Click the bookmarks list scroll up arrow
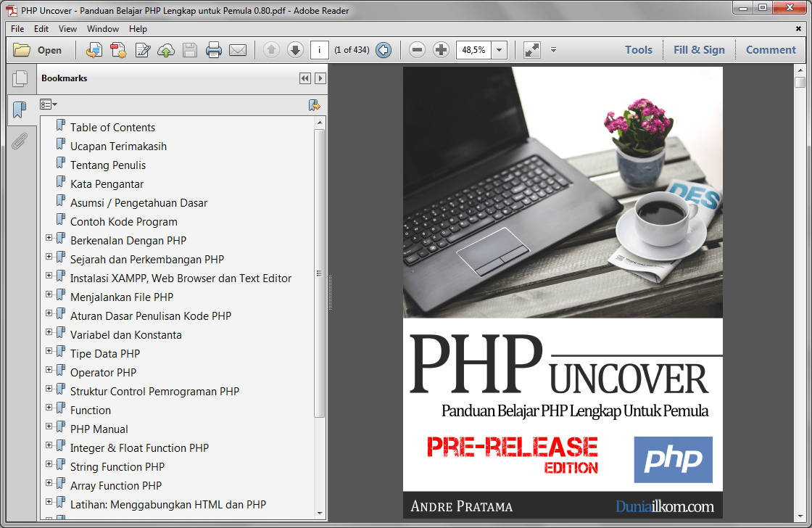 320,123
